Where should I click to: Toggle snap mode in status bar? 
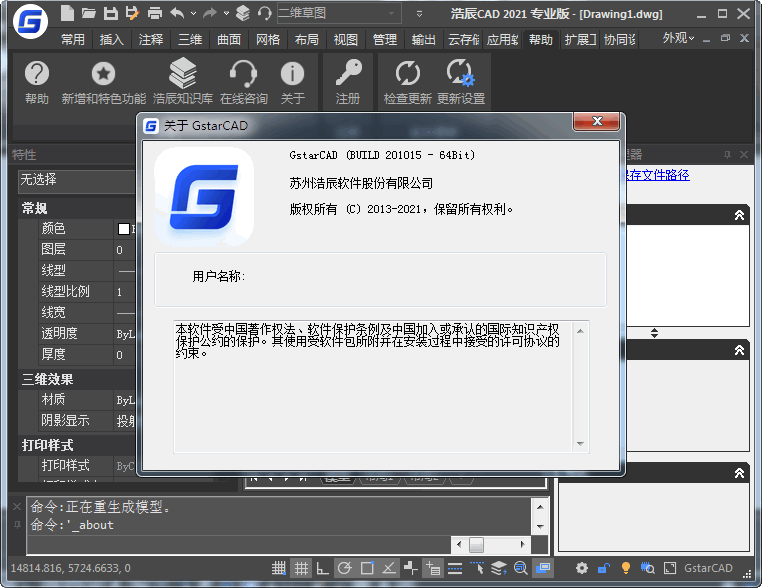[x=279, y=568]
